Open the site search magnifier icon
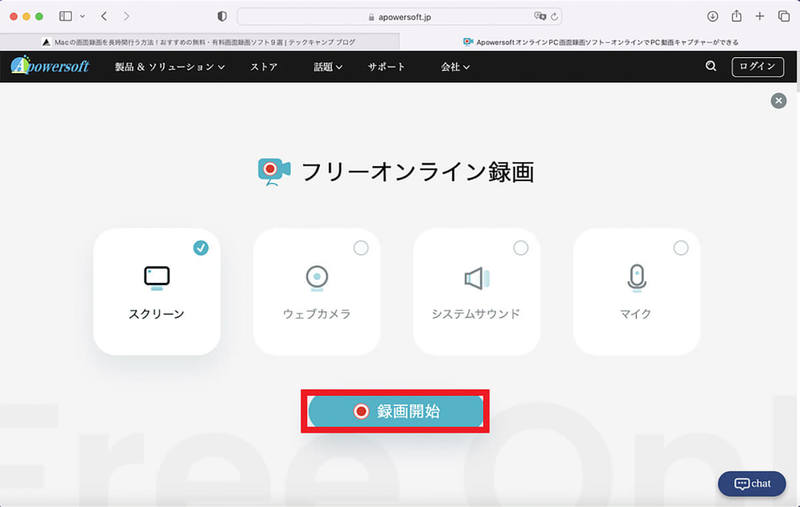 click(x=711, y=66)
